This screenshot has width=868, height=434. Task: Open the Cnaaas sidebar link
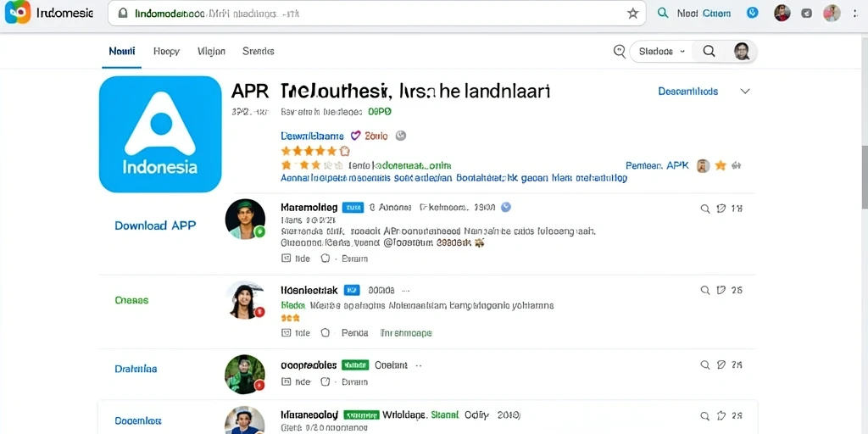131,300
